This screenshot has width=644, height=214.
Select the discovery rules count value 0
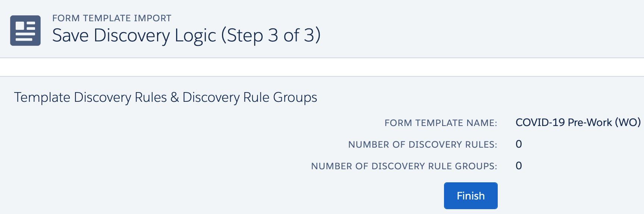519,144
